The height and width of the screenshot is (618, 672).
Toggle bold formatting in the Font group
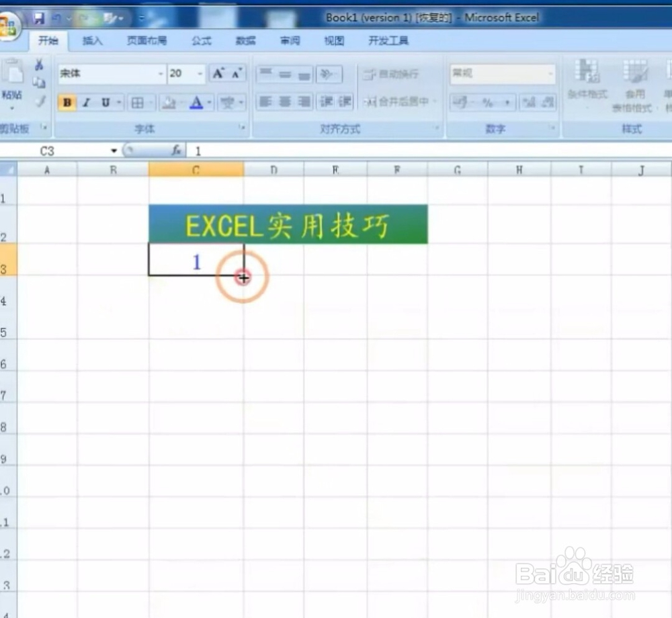pos(67,102)
